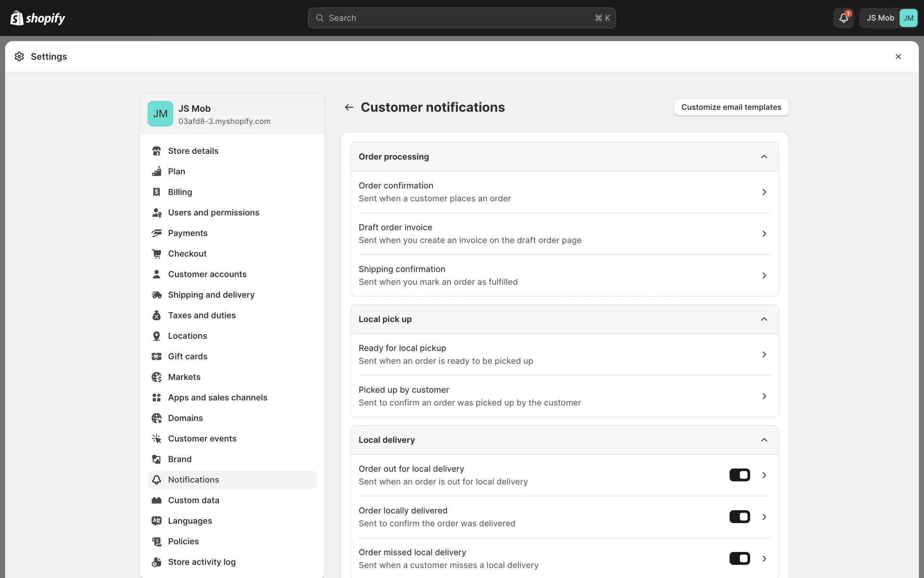Click the Shipping and delivery truck icon
This screenshot has height=578, width=924.
(156, 295)
